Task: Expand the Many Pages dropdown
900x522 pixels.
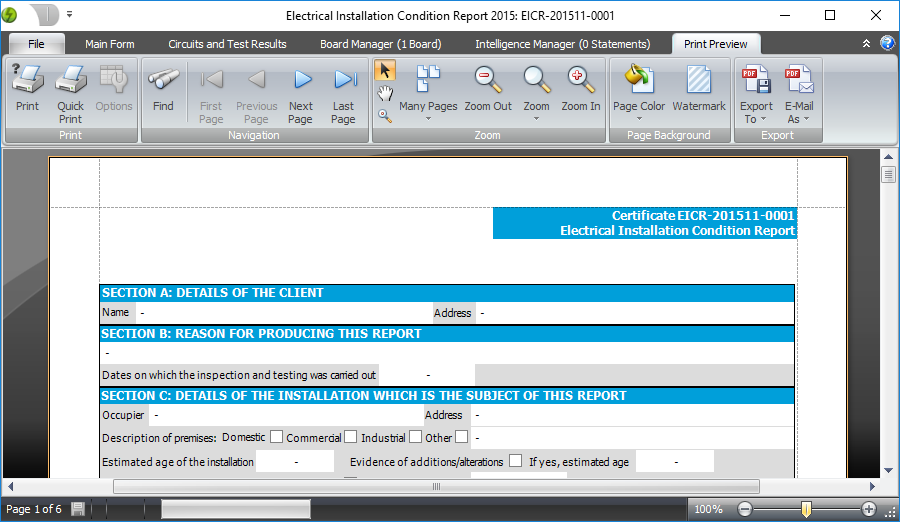Action: [428, 118]
